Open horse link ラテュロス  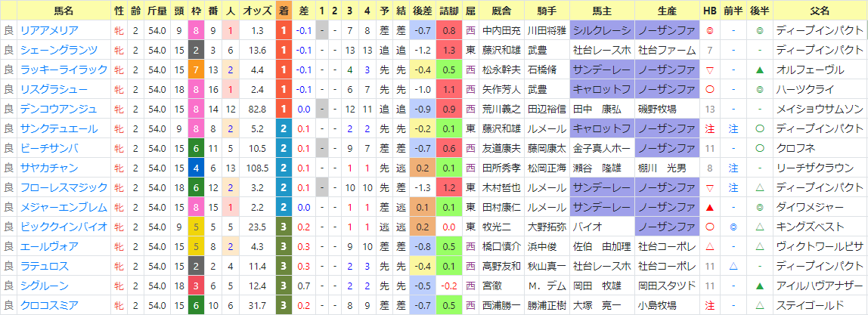point(45,266)
